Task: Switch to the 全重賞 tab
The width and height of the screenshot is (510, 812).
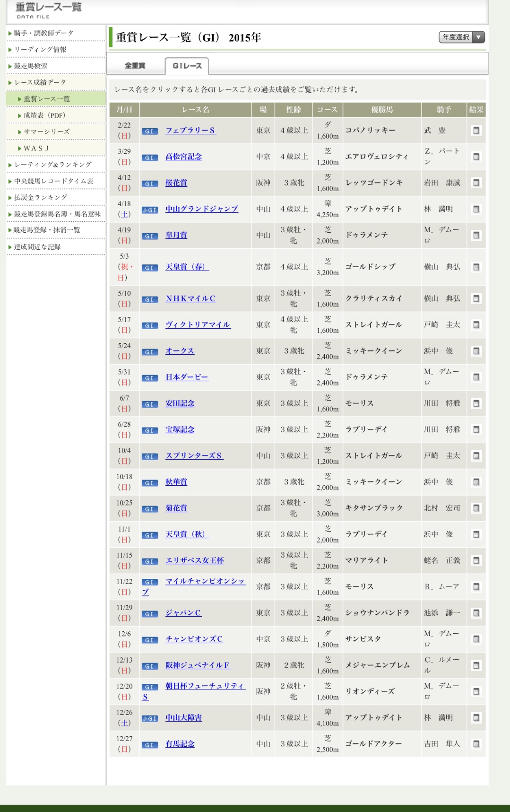Action: 135,66
